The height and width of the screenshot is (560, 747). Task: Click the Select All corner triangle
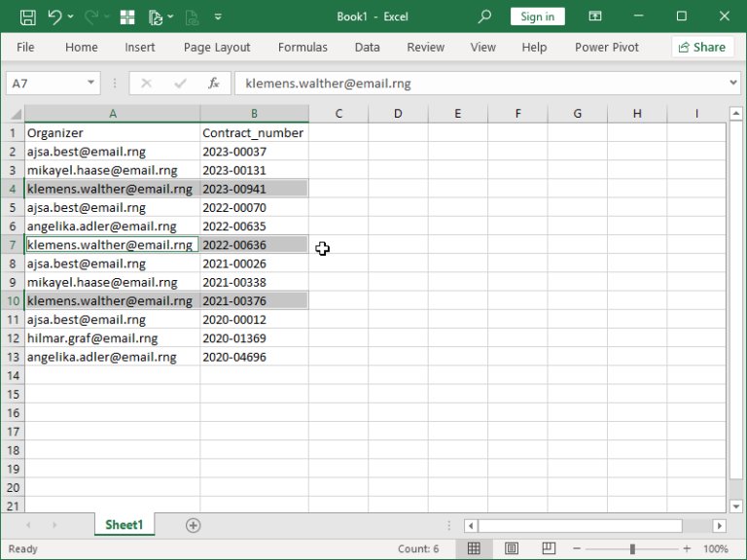tap(16, 114)
